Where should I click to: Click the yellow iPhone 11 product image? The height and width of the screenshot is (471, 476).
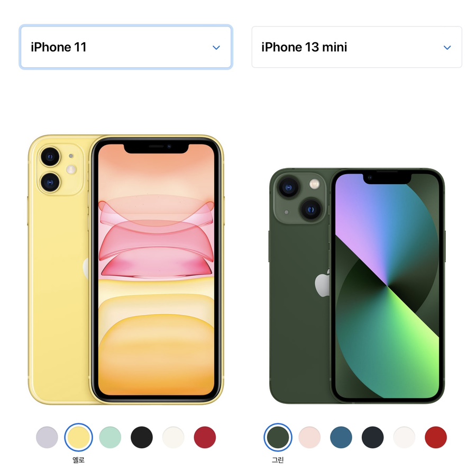point(126,270)
